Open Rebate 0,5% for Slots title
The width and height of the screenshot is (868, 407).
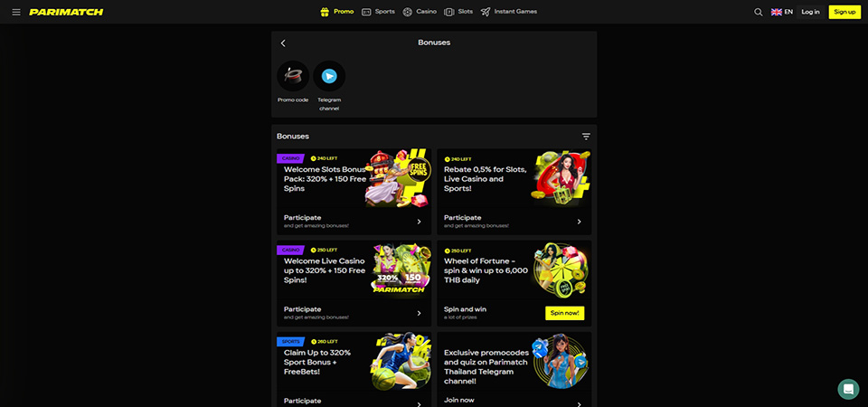click(485, 179)
